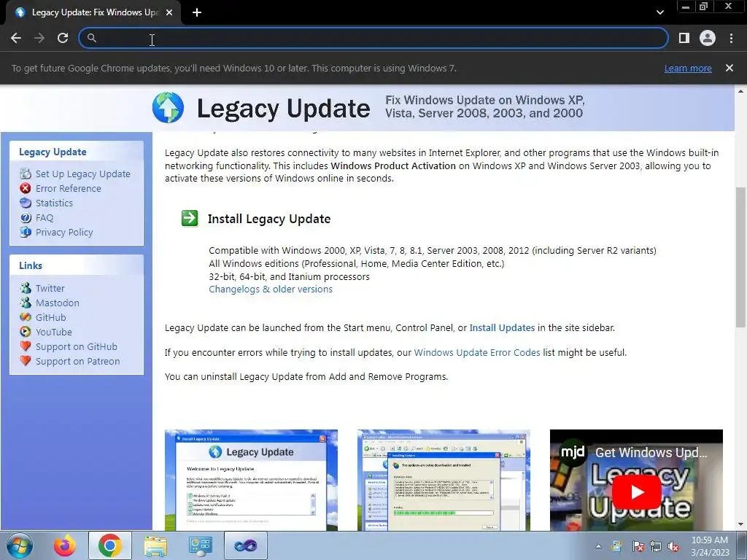Open the Twitter link
This screenshot has width=747, height=560.
50,288
